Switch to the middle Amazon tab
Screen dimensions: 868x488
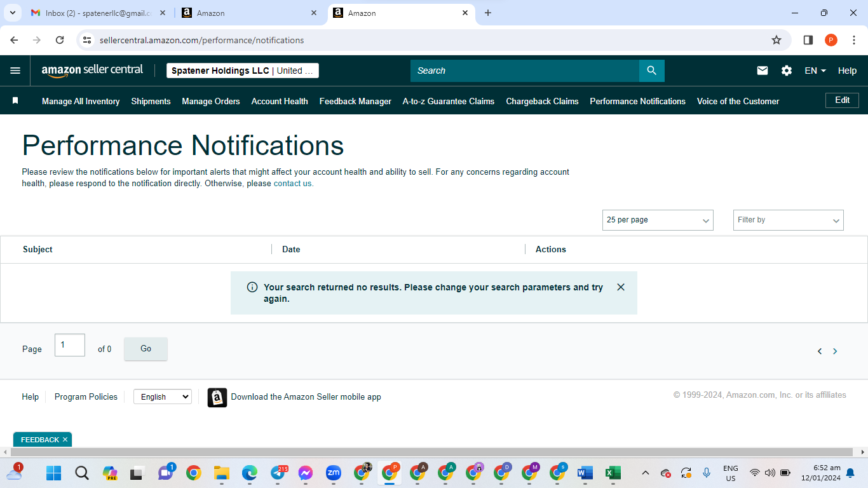coord(249,13)
